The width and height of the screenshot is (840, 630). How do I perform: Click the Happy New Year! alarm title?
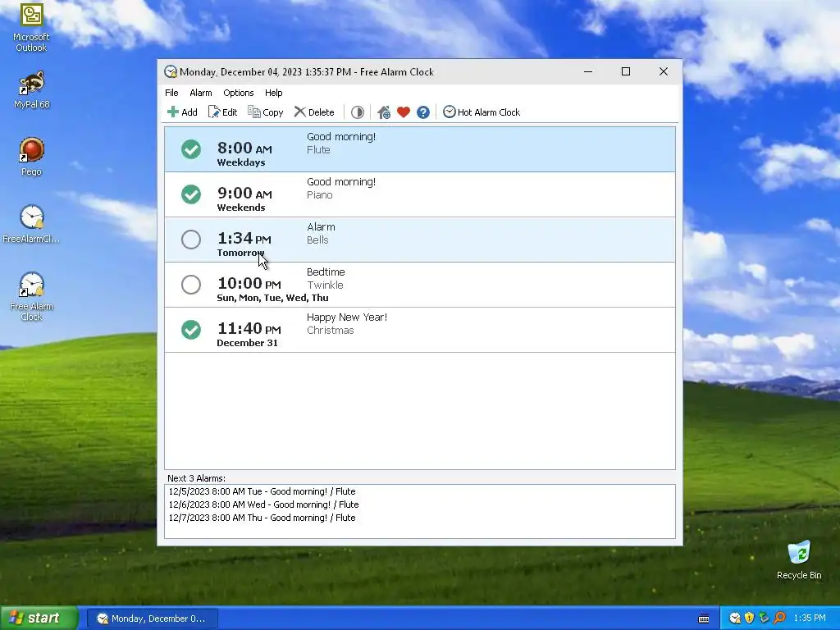click(347, 317)
